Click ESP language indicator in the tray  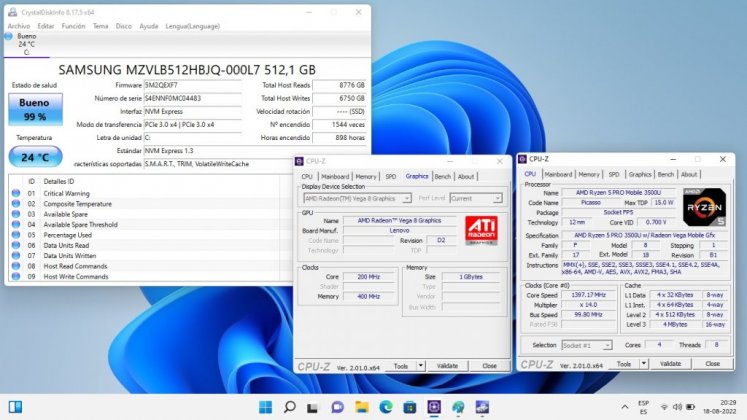[x=644, y=407]
